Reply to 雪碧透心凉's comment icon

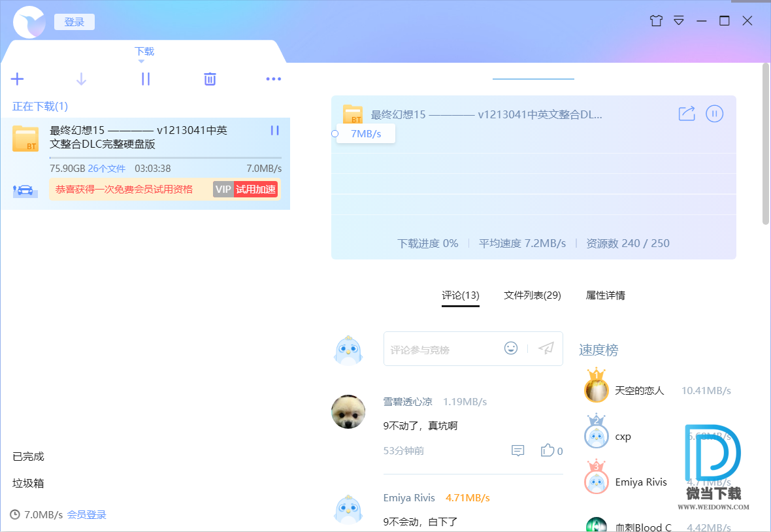[x=517, y=450]
